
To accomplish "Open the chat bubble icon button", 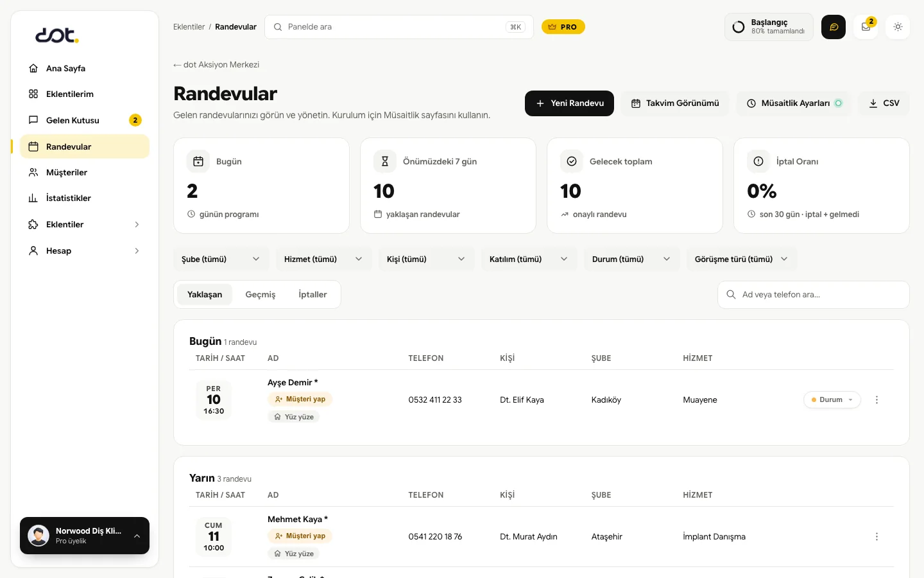I will coord(834,27).
